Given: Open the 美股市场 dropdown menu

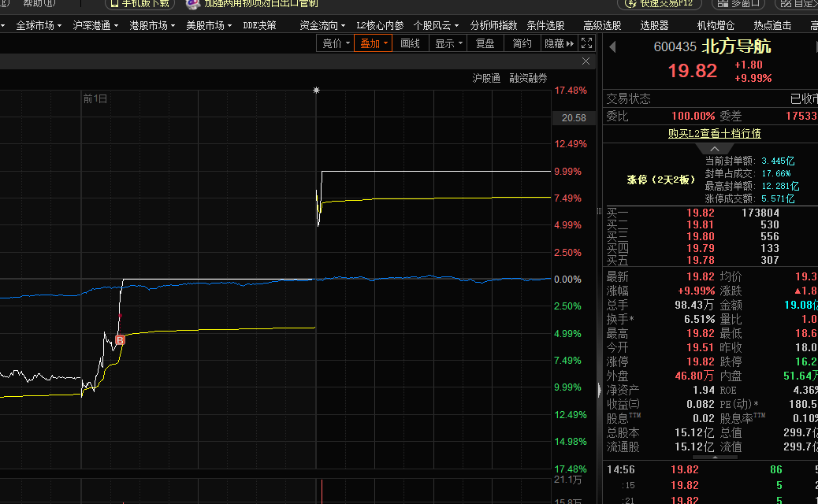Looking at the screenshot, I should pos(209,25).
